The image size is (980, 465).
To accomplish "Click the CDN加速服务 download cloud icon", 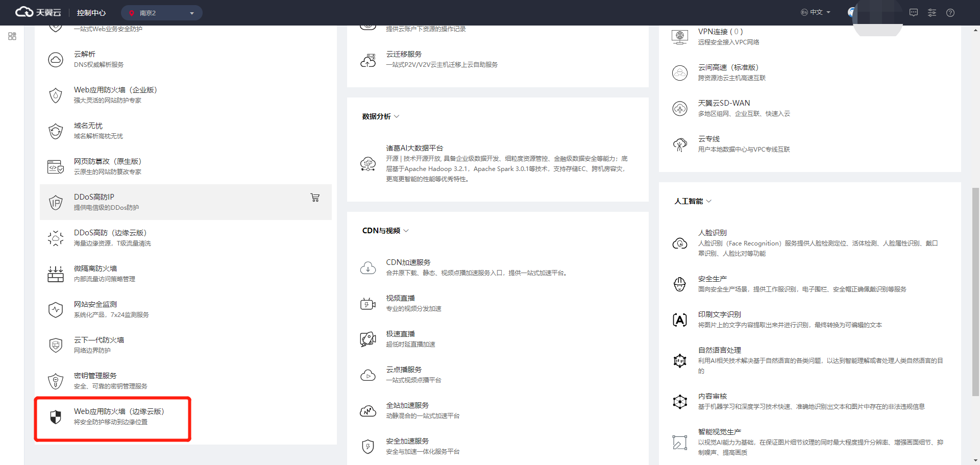I will tap(368, 268).
